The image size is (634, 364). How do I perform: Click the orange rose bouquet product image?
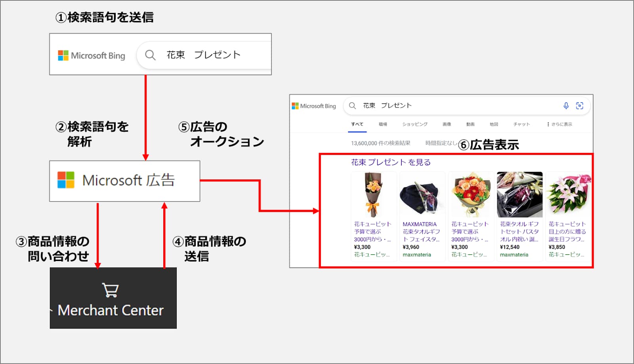tap(373, 194)
